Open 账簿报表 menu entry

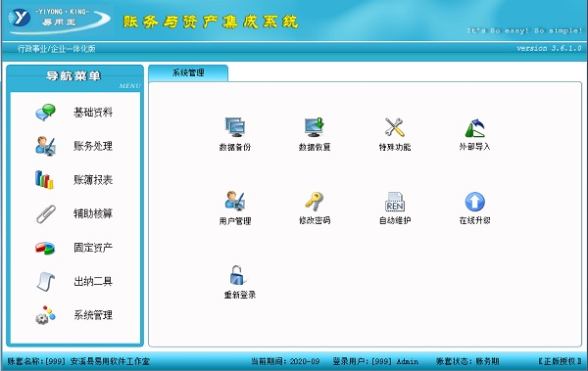[93, 180]
